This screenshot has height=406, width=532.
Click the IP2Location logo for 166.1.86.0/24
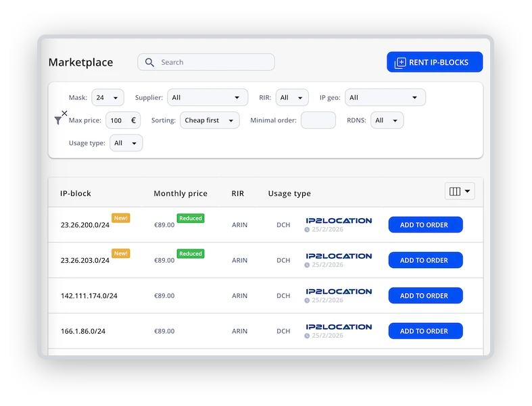[339, 327]
